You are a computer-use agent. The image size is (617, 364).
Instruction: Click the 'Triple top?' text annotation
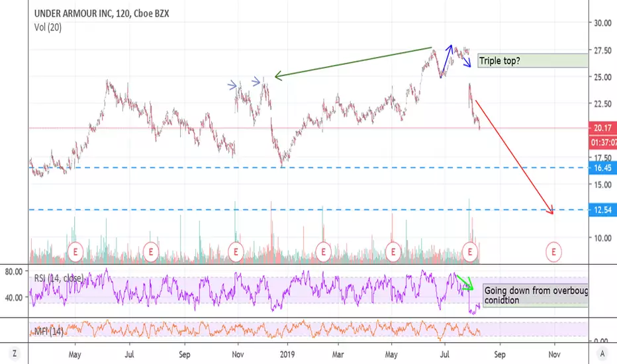[x=533, y=61]
